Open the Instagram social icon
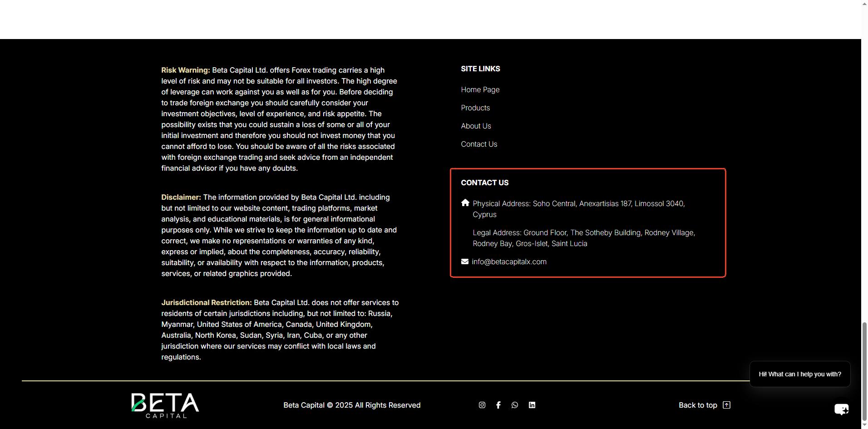868x429 pixels. 482,405
